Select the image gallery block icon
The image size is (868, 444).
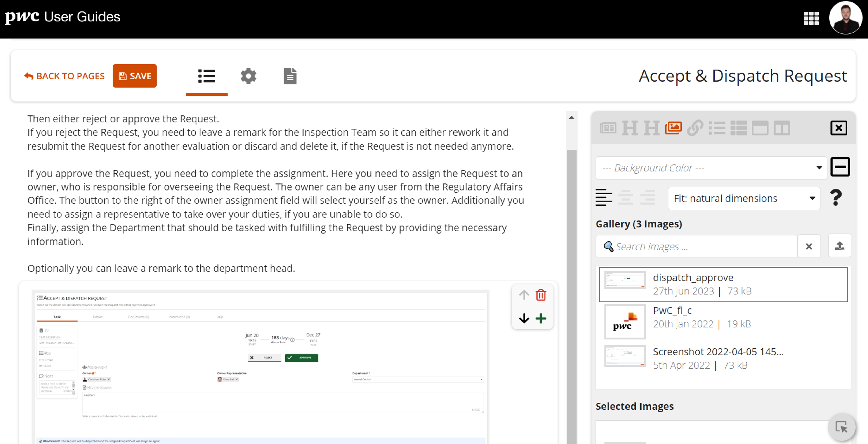click(x=673, y=128)
